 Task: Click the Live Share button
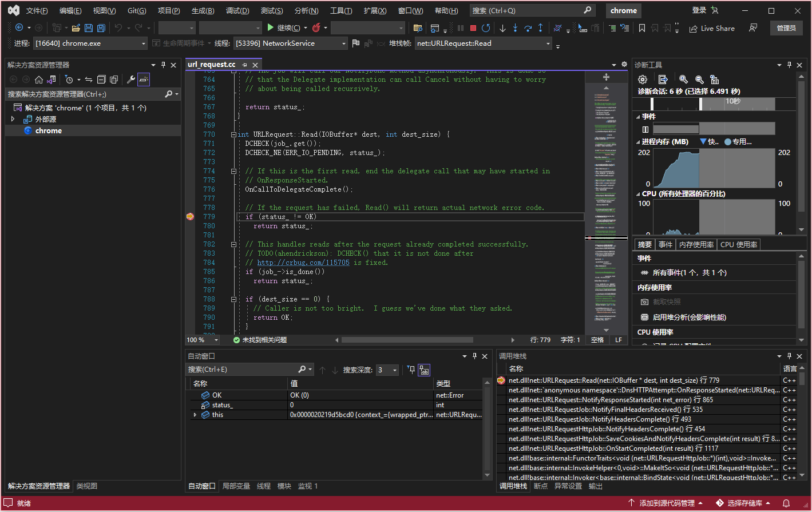coord(712,28)
